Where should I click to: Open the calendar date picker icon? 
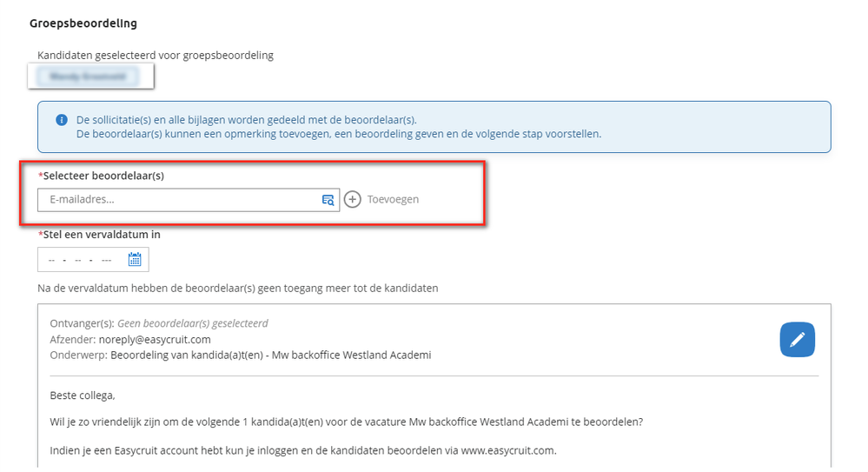click(x=135, y=259)
